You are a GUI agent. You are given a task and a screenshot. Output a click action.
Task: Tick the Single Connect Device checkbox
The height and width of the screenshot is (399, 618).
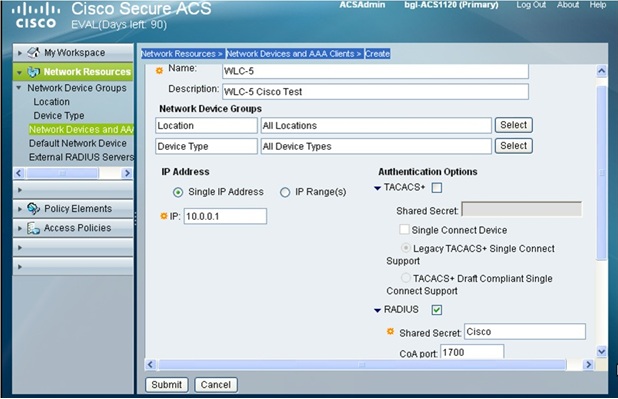tap(404, 229)
